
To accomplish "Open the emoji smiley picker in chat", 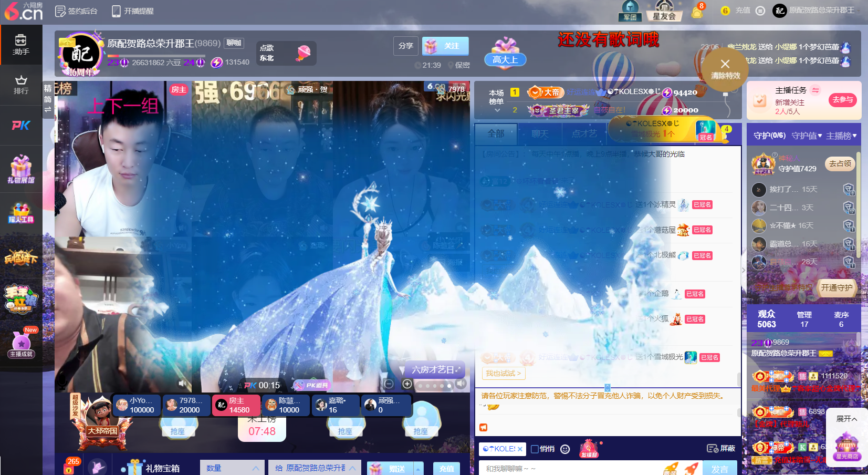I will (x=565, y=449).
